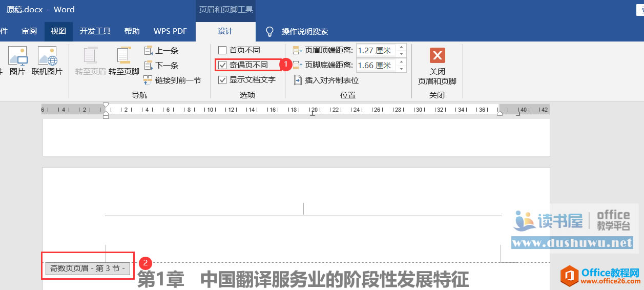Click the 奇数页页眉 - 第 3 节 label
Viewport: 644px width, 290px height.
coord(88,268)
